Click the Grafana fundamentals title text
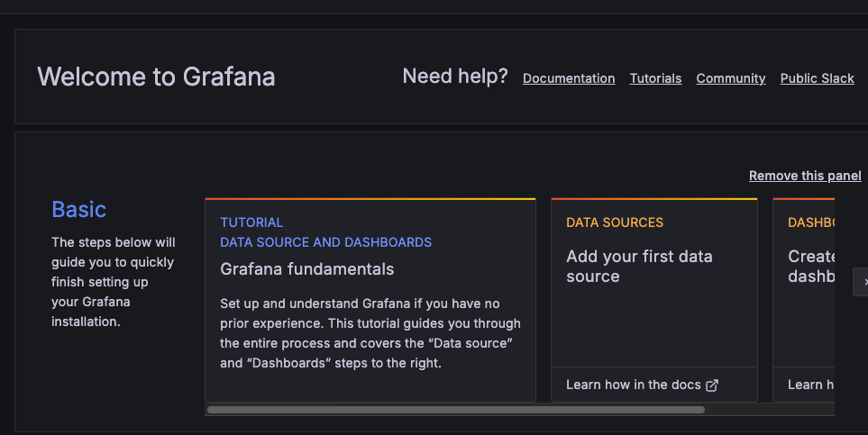 (307, 269)
